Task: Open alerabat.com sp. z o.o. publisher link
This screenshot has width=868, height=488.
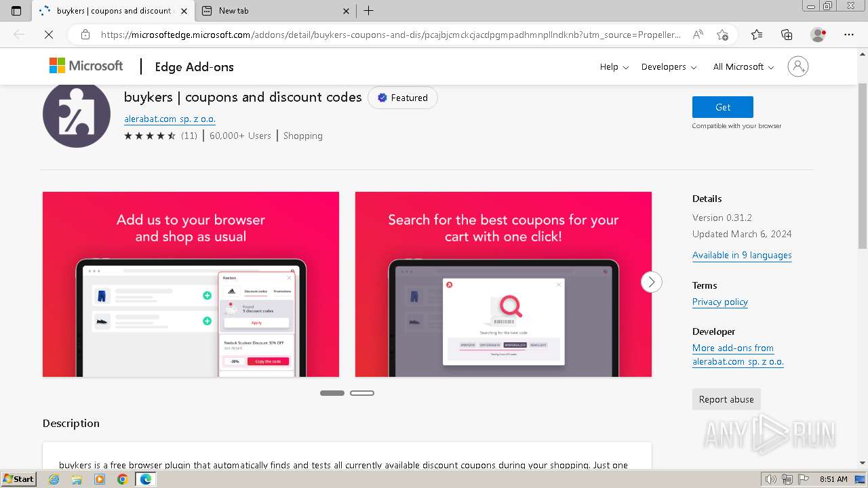Action: coord(170,119)
